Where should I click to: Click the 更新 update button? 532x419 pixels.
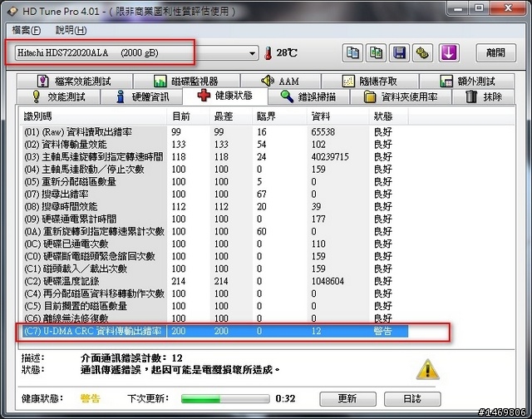point(347,398)
